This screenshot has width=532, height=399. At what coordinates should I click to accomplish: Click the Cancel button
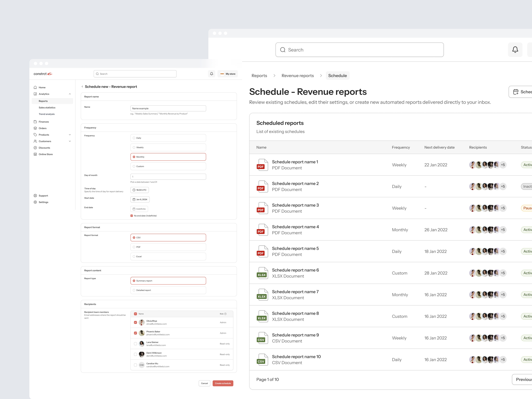pos(204,383)
